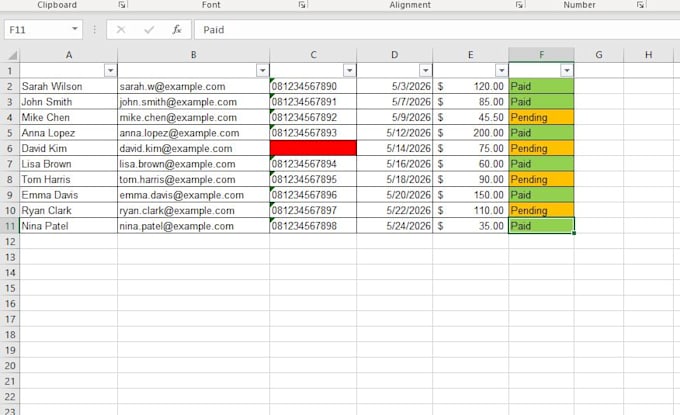680x415 pixels.
Task: Expand the Name Box dropdown arrow
Action: (75, 29)
